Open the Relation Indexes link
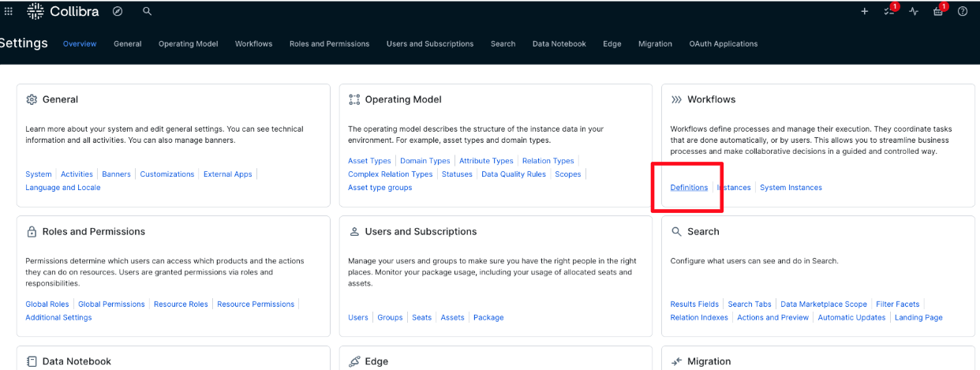 (x=699, y=318)
